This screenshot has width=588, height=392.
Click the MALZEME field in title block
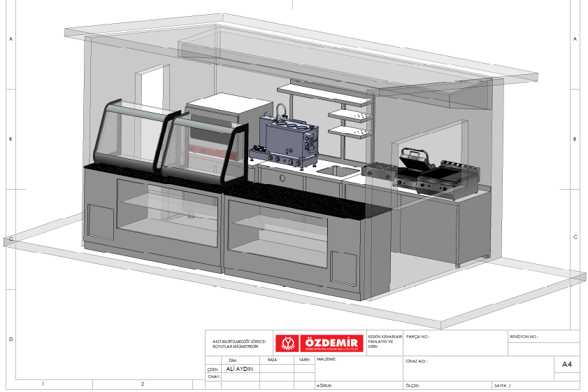point(327,359)
